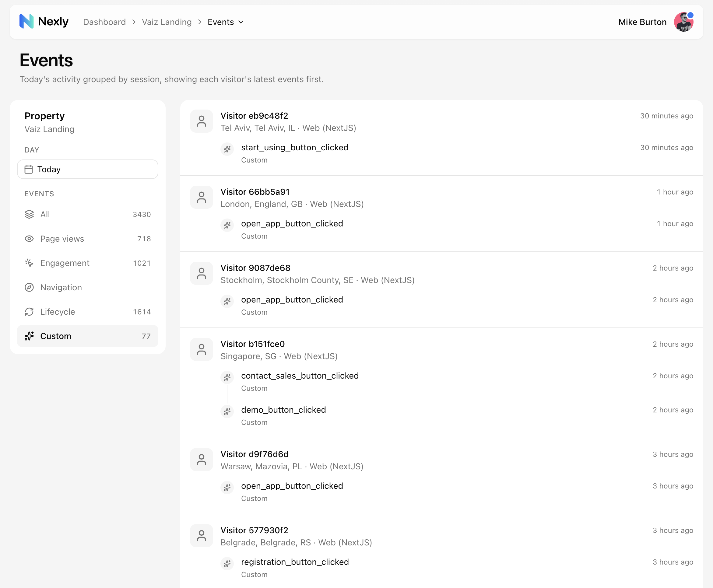The height and width of the screenshot is (588, 713).
Task: Click the 30 minutes ago timestamp for Visitor eb9c48f2
Action: point(667,116)
